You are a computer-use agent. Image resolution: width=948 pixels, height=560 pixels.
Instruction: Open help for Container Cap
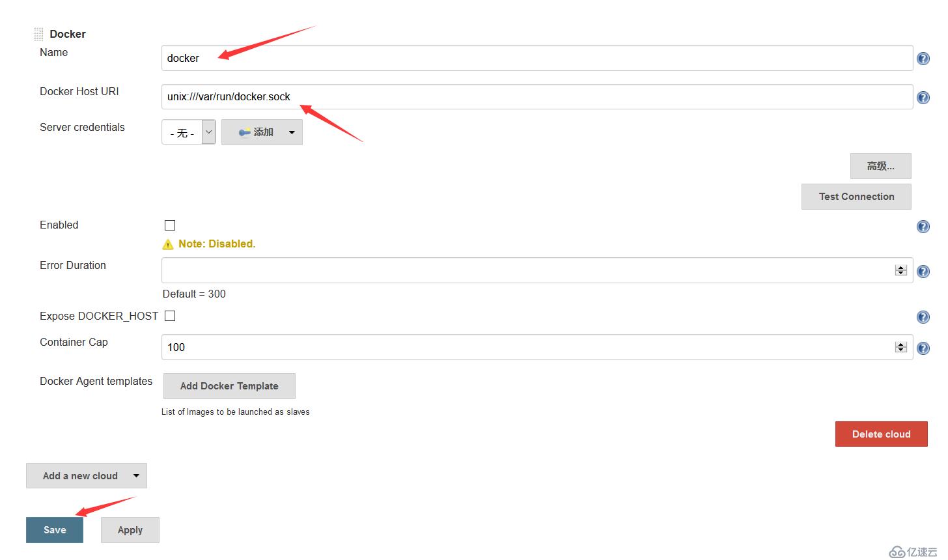pos(923,348)
